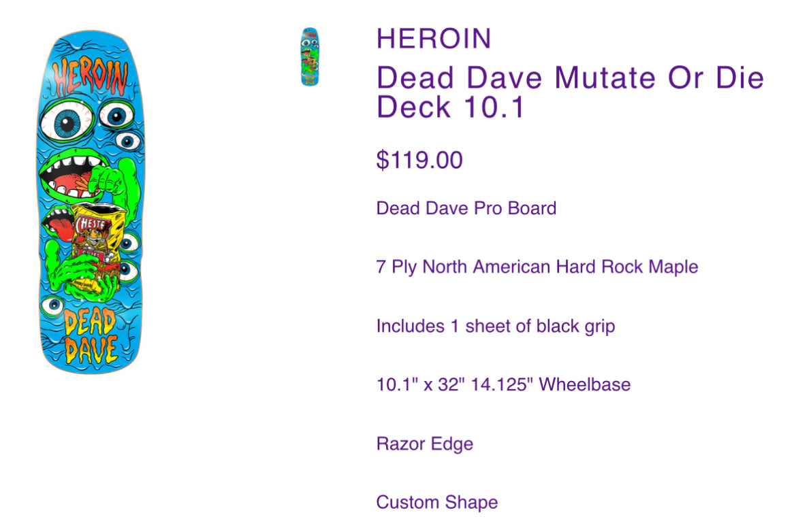
Task: Click the HEROIN brand name heading
Action: [434, 39]
